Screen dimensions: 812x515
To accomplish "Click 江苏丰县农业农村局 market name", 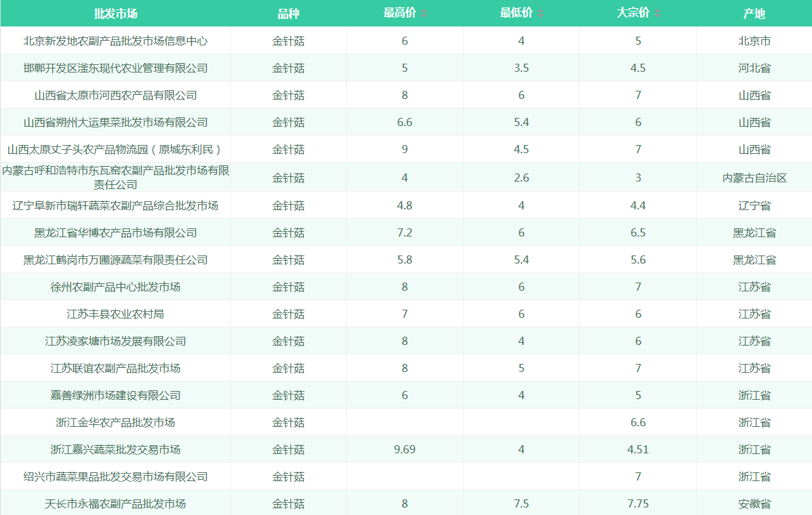I will tap(115, 314).
